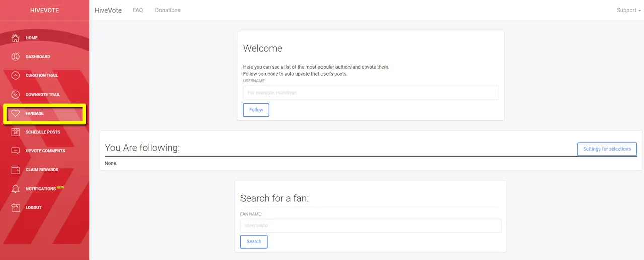Click the HIVEVOTE sidebar header title

(x=44, y=10)
